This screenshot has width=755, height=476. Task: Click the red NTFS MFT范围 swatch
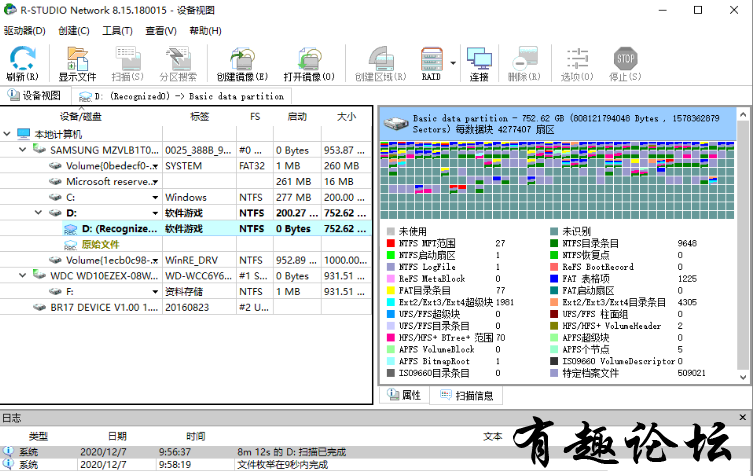coord(391,243)
